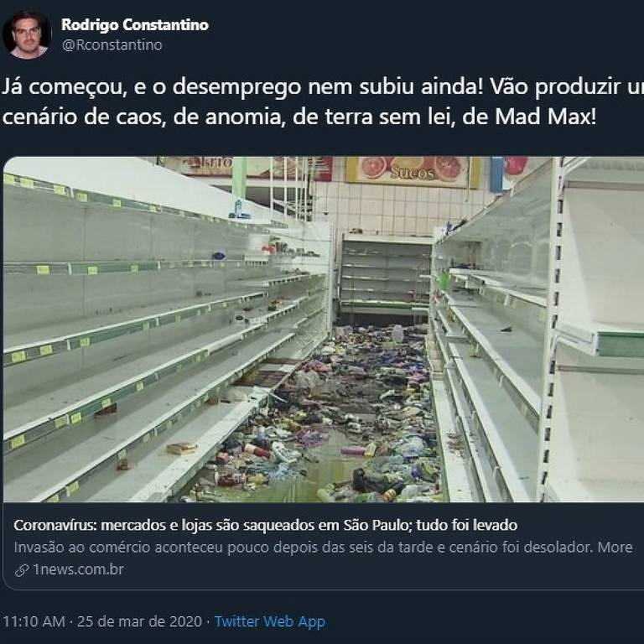Click the 11:10 AM tweet timestamp
Screen dimensions: 644x644
point(34,621)
